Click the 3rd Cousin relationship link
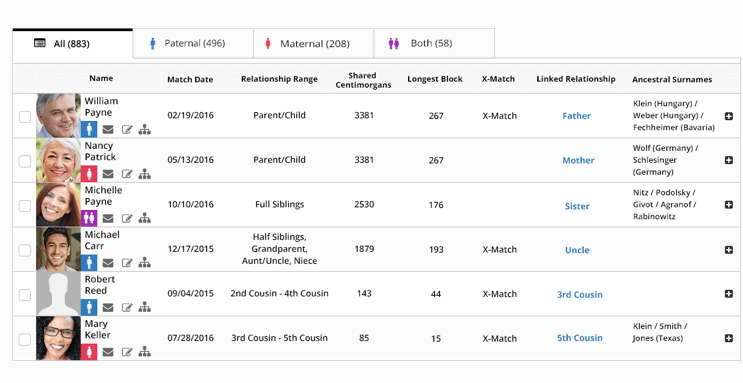 [580, 294]
